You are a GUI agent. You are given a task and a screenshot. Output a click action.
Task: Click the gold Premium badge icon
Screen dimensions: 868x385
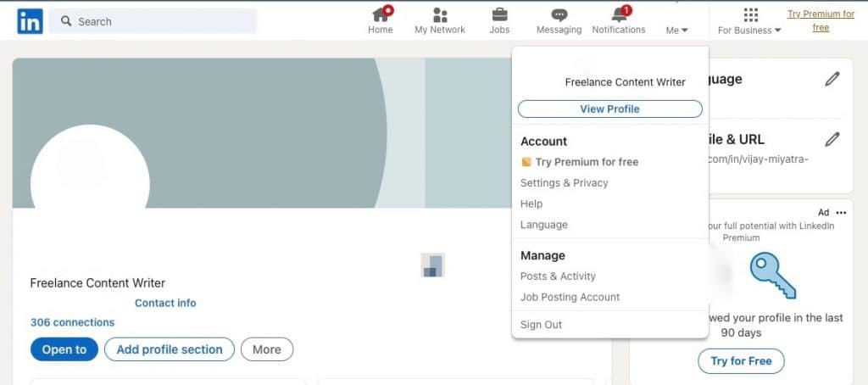[526, 162]
